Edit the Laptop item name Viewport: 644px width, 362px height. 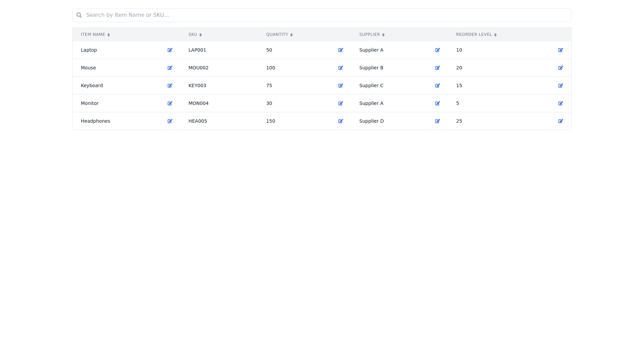click(x=170, y=50)
